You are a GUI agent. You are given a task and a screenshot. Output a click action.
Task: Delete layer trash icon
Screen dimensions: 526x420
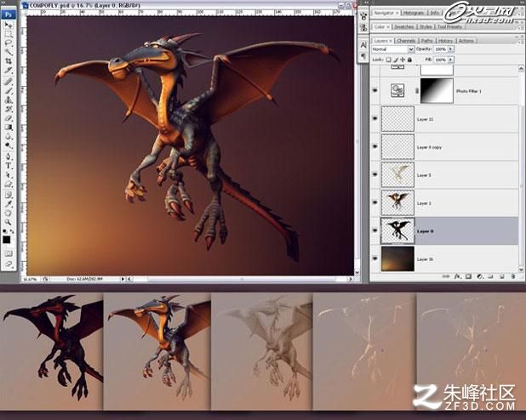click(x=513, y=276)
